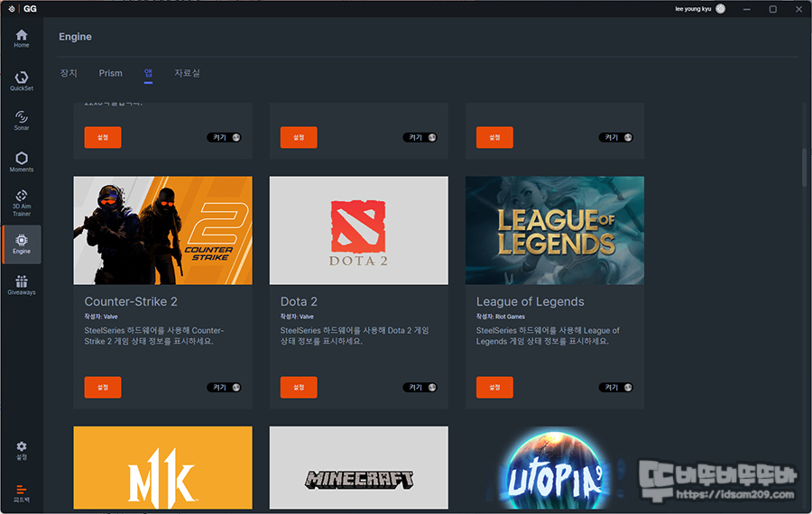
Task: Click the Utopia 9 banner image
Action: pos(555,467)
